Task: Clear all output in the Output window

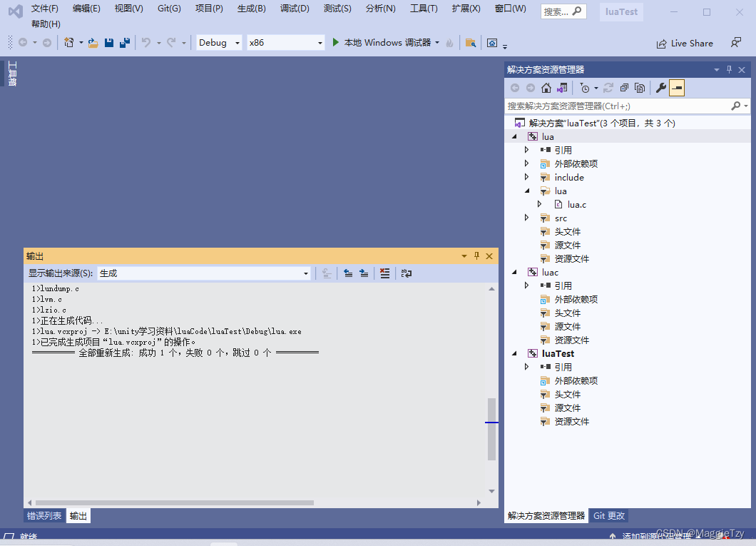Action: pyautogui.click(x=384, y=273)
